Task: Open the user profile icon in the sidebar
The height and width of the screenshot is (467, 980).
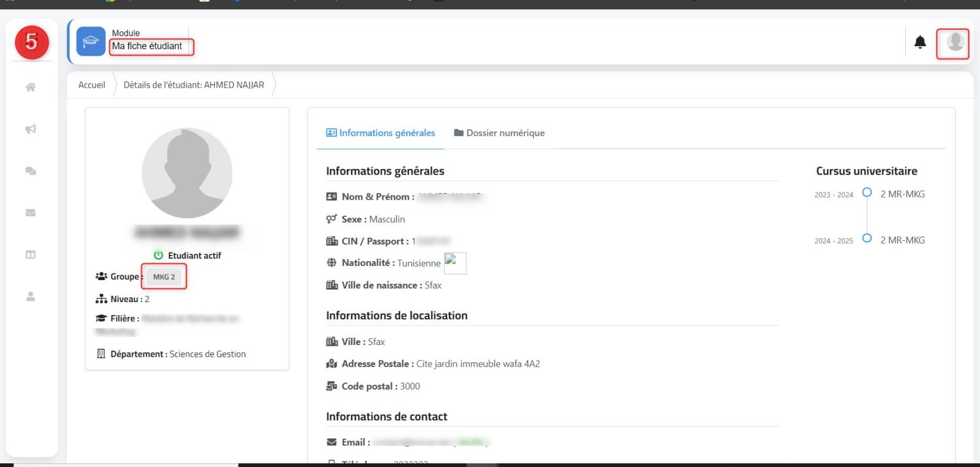Action: tap(31, 297)
